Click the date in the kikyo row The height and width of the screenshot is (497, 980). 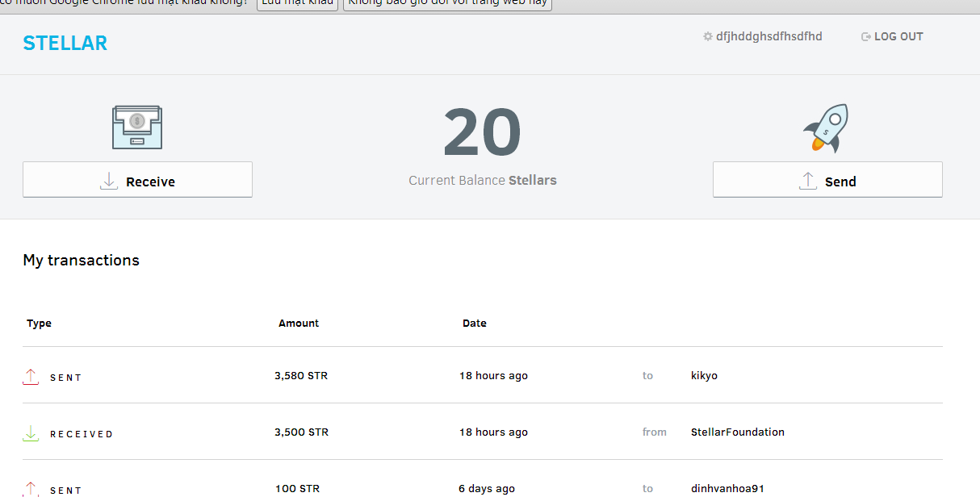pyautogui.click(x=493, y=375)
